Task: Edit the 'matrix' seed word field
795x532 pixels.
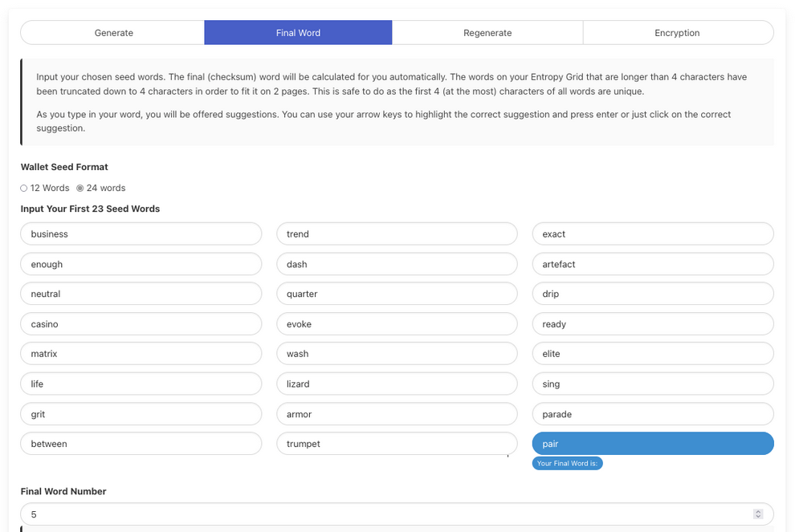Action: (141, 353)
